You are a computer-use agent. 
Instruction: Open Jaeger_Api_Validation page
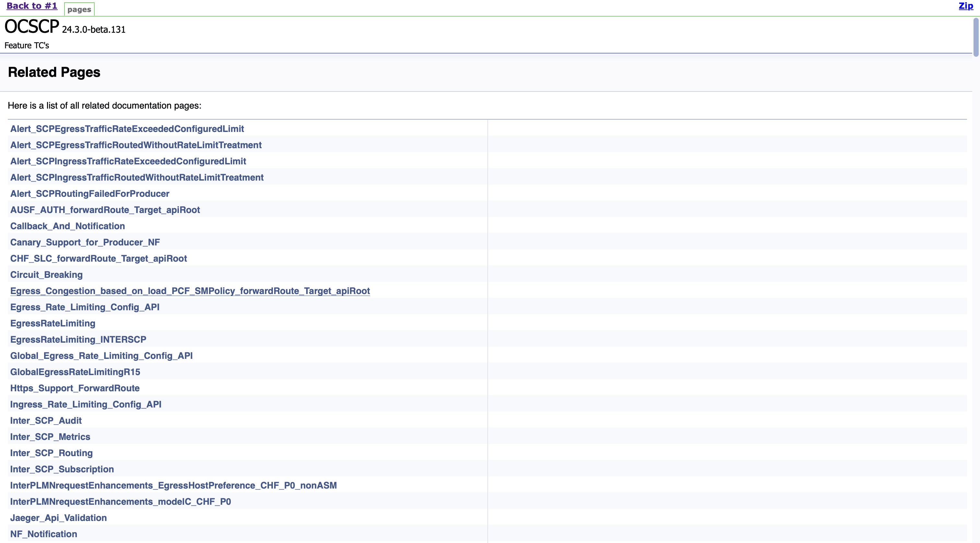[58, 518]
